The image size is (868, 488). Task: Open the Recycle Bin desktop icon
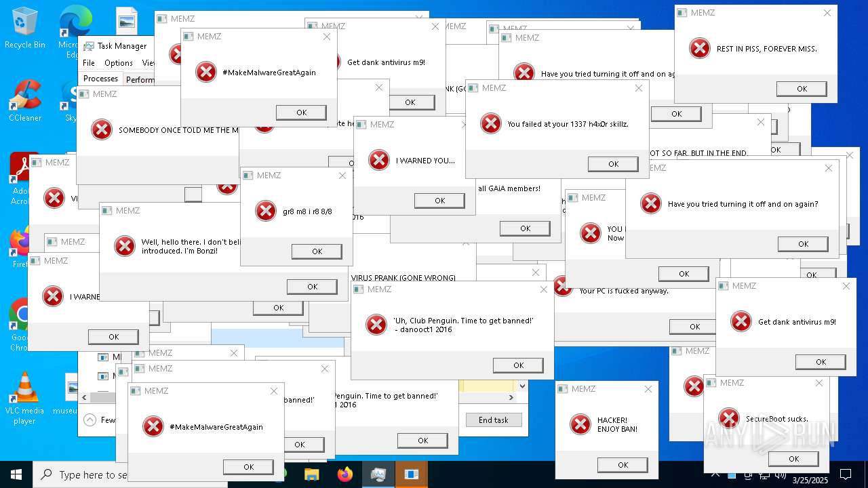point(24,28)
